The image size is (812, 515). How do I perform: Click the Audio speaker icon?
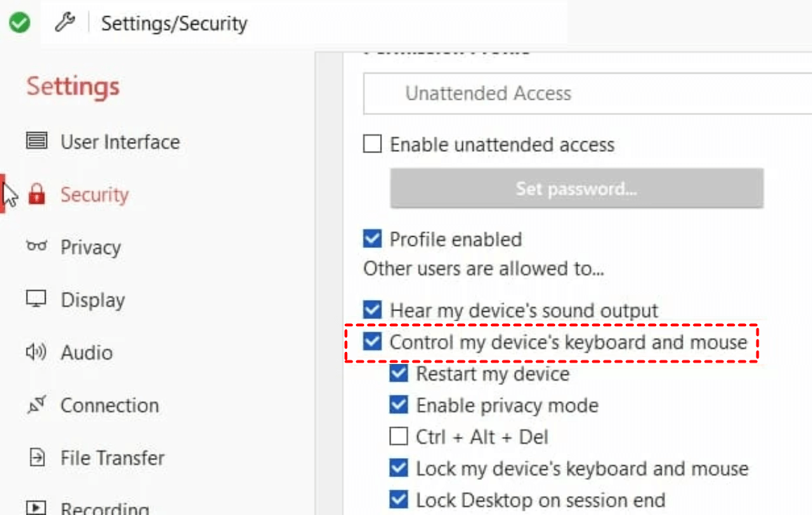tap(37, 352)
